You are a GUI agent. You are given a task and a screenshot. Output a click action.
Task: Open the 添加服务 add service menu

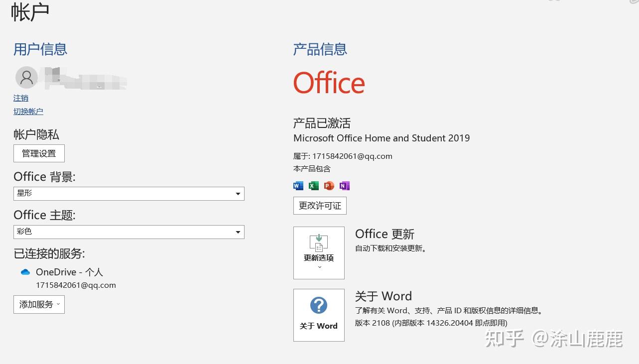(39, 305)
